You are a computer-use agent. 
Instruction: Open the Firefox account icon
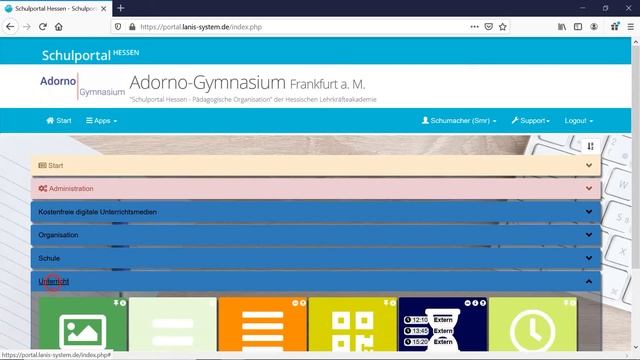click(x=594, y=27)
